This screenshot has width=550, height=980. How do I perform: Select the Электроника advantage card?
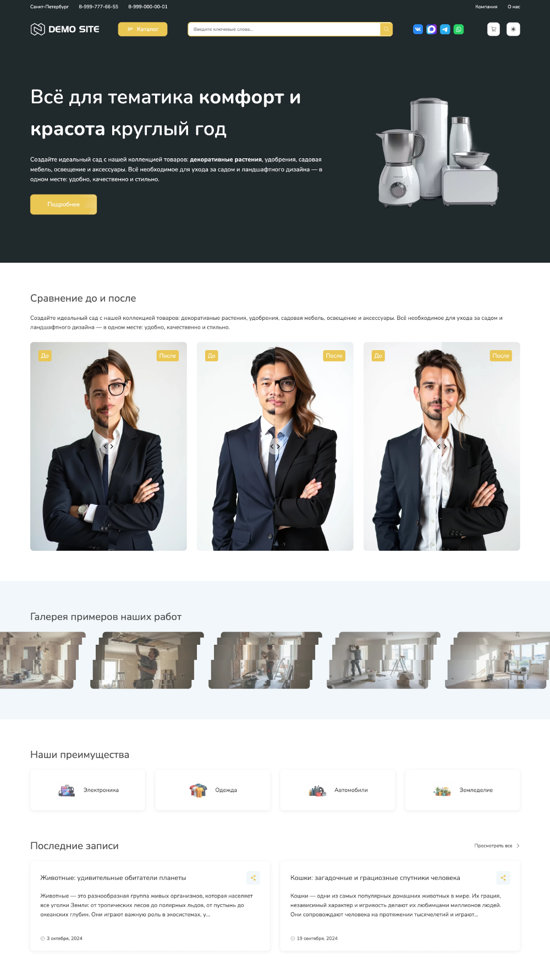pyautogui.click(x=88, y=790)
